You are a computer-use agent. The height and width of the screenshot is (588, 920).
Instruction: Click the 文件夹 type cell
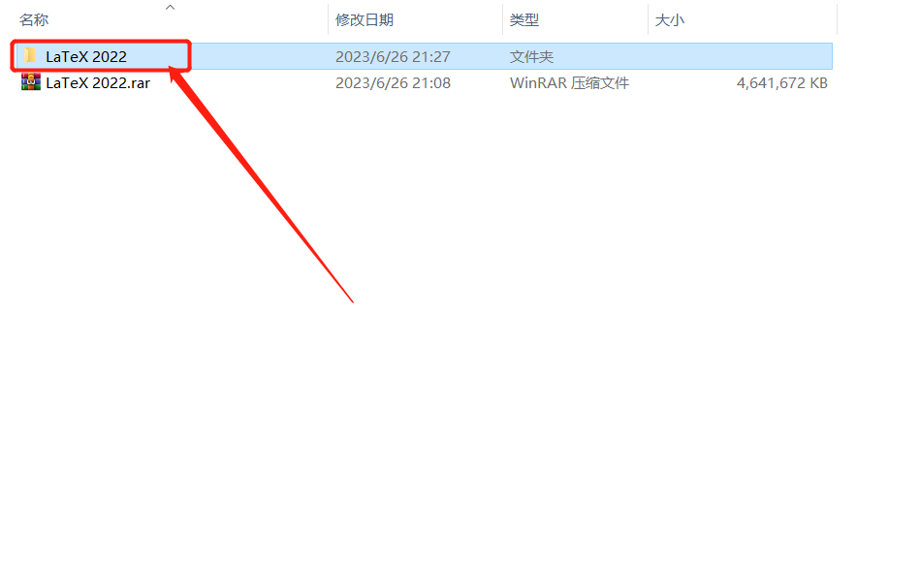tap(531, 56)
